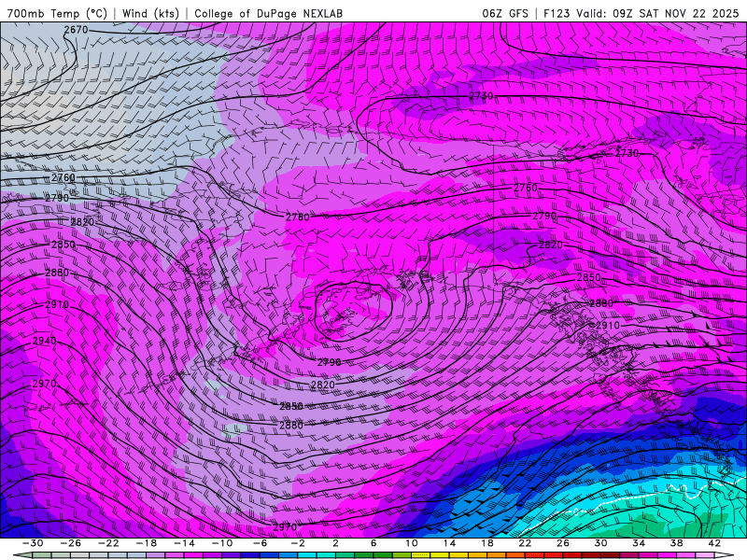
Task: Pick the legend value 26 (positive)
Action: [563, 543]
